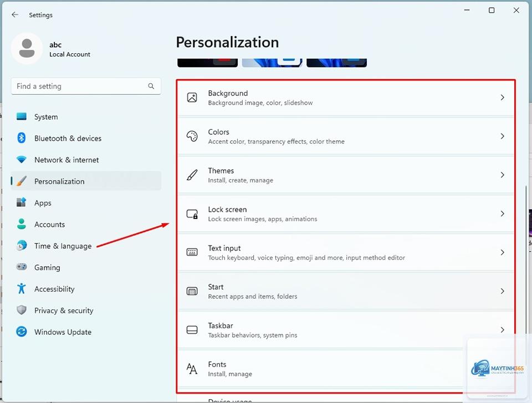This screenshot has width=532, height=403.
Task: Open Background image, color, slideshow row
Action: tap(346, 98)
